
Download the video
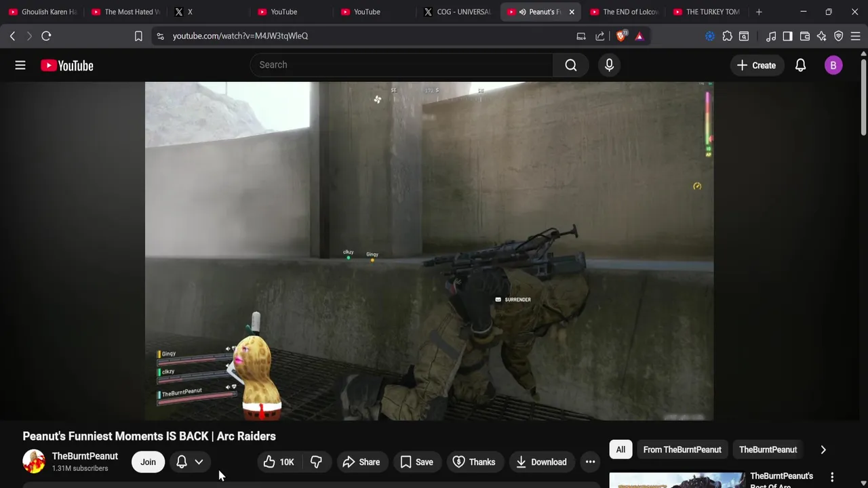click(541, 462)
